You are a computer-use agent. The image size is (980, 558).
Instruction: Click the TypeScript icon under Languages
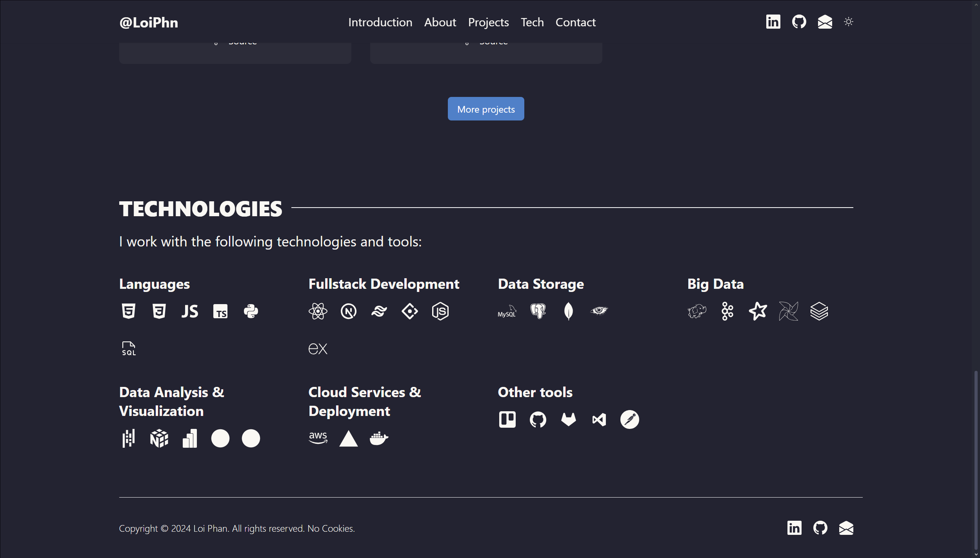click(220, 312)
